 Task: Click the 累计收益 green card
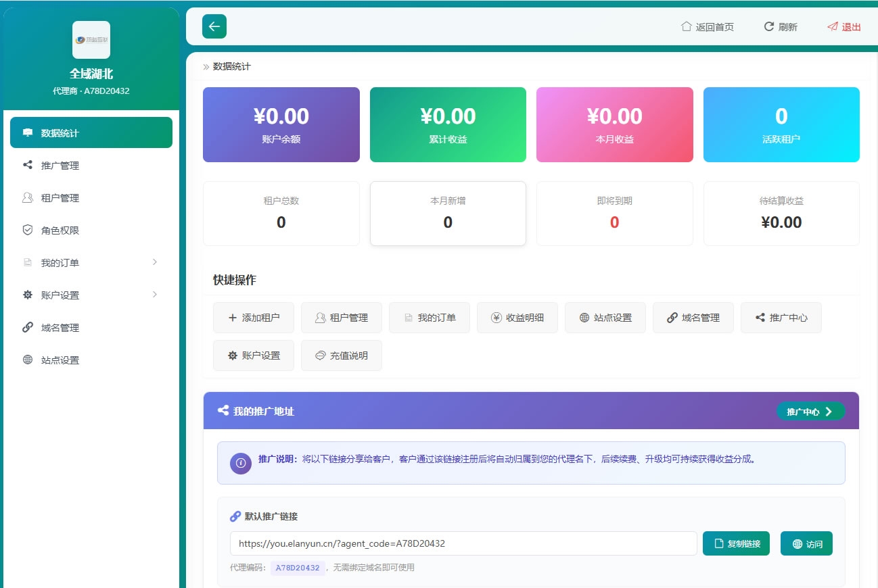click(448, 124)
